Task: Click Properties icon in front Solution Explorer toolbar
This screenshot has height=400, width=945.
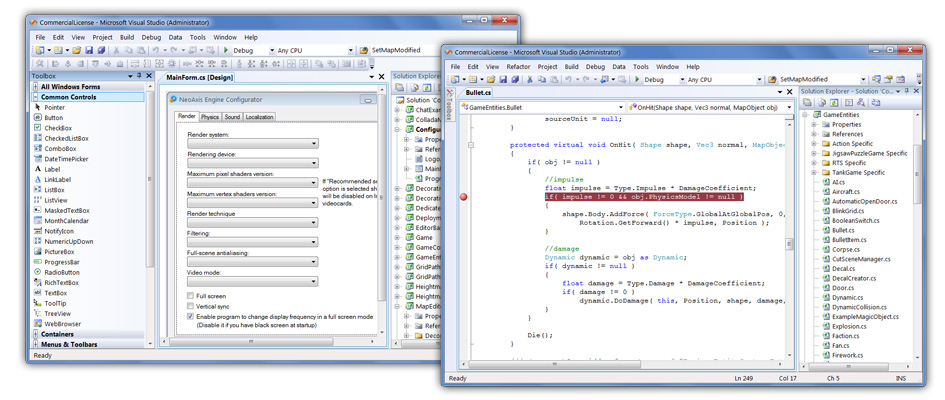Action: pos(806,102)
